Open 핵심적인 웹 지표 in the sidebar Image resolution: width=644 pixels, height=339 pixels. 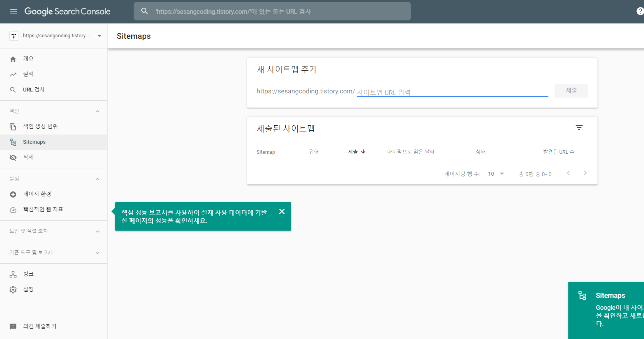click(53, 209)
